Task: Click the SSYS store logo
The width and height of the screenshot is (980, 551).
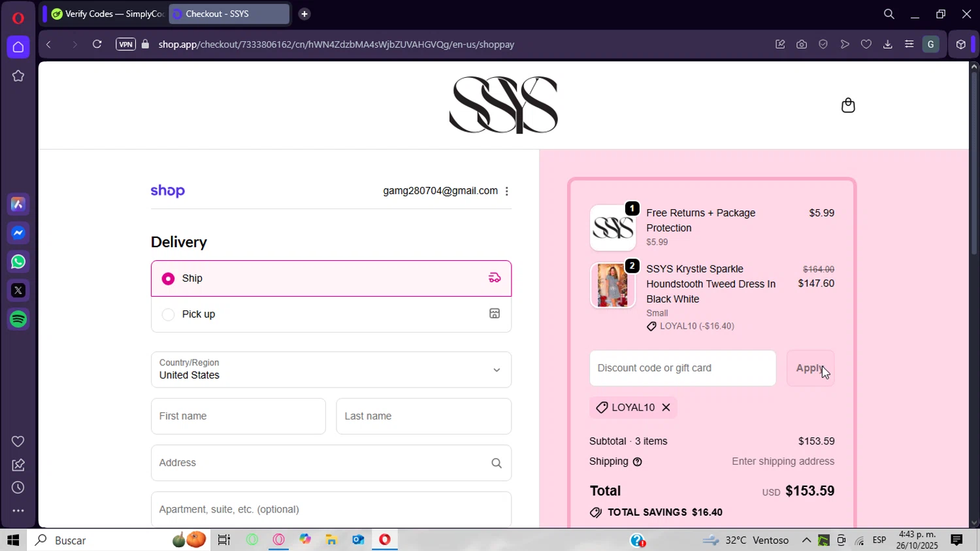Action: [504, 105]
